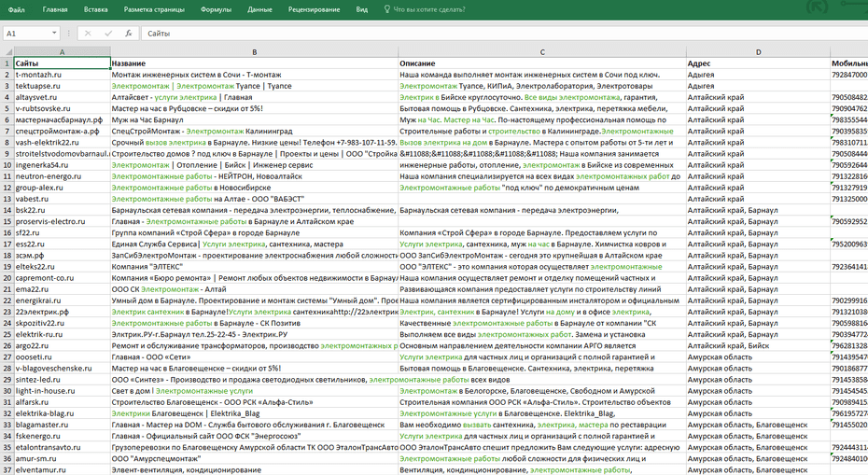Click the Tell Me lightbulb icon

387,9
